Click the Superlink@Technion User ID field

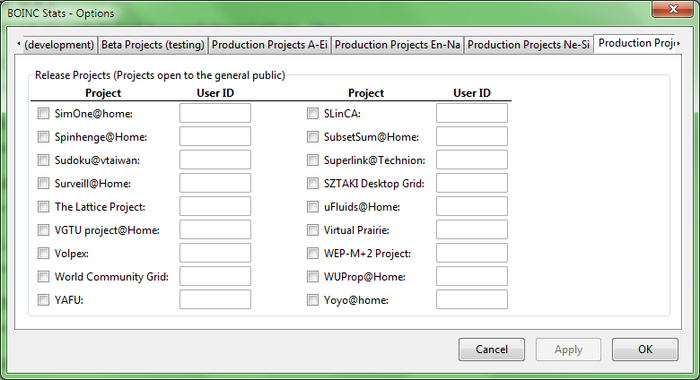point(472,159)
